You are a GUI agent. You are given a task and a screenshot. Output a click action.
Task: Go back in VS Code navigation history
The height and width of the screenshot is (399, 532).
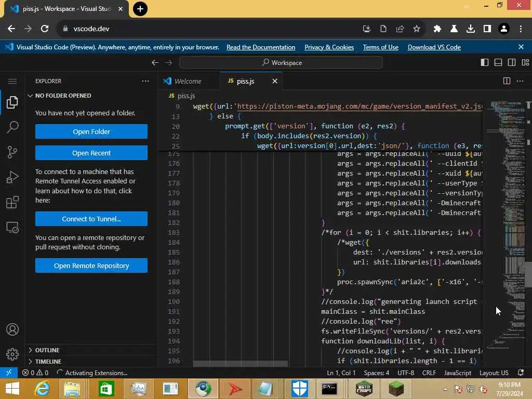[155, 62]
